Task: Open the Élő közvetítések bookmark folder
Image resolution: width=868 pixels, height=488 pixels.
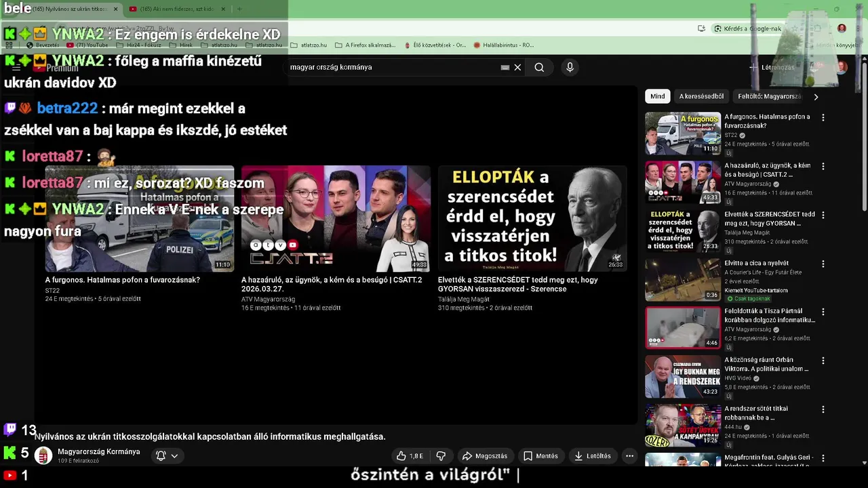Action: [434, 45]
